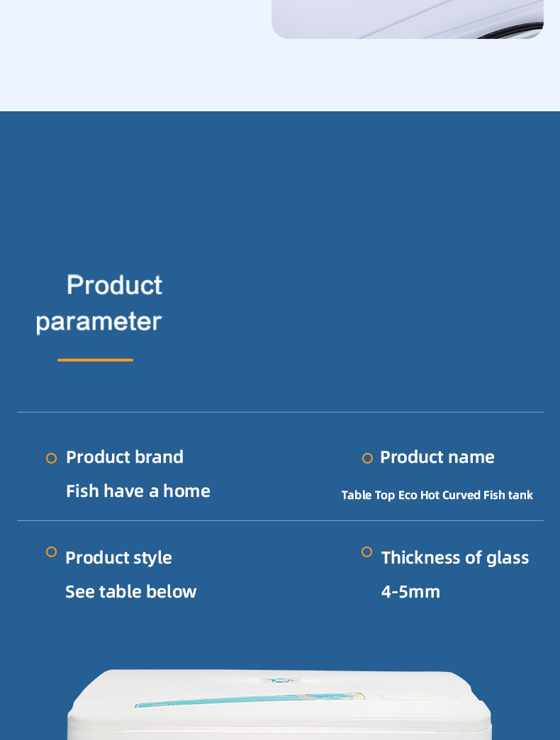Click the orange underline below Product parameter
Image resolution: width=560 pixels, height=740 pixels.
click(95, 360)
